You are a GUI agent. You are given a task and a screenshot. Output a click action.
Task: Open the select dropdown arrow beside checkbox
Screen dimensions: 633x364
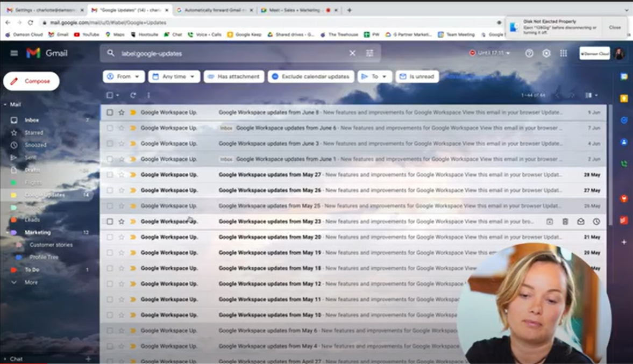(x=117, y=95)
